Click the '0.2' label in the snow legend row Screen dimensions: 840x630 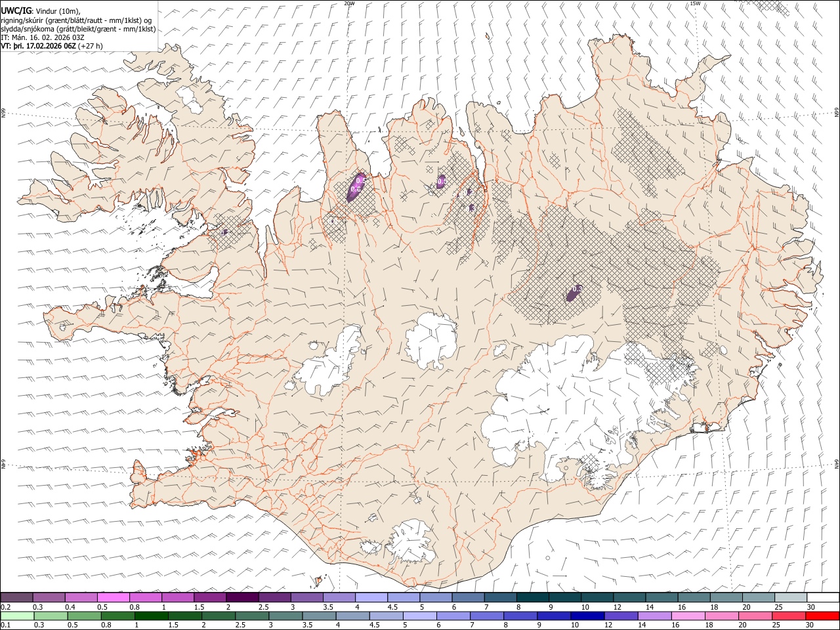[5, 607]
